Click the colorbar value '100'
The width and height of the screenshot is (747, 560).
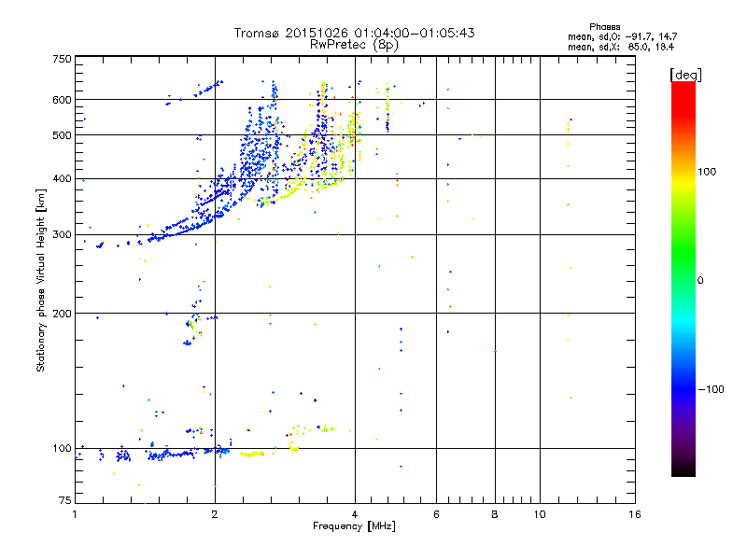pyautogui.click(x=707, y=172)
